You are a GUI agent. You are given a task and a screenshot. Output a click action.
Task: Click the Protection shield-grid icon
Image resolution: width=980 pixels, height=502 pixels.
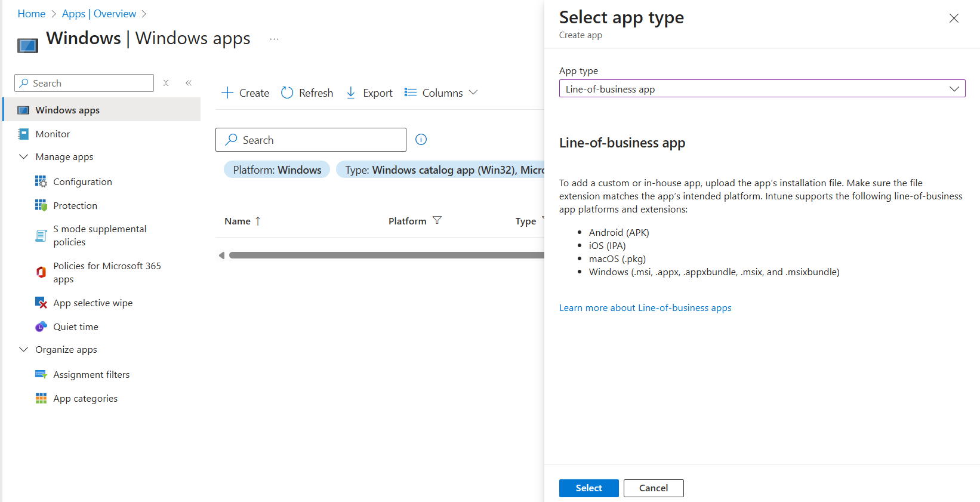pos(41,205)
